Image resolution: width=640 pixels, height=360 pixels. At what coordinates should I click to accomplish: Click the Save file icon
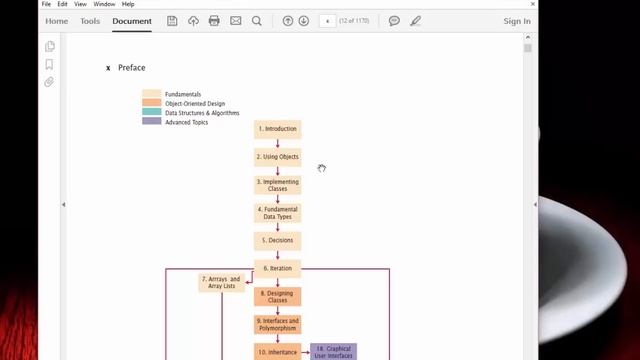(x=172, y=21)
